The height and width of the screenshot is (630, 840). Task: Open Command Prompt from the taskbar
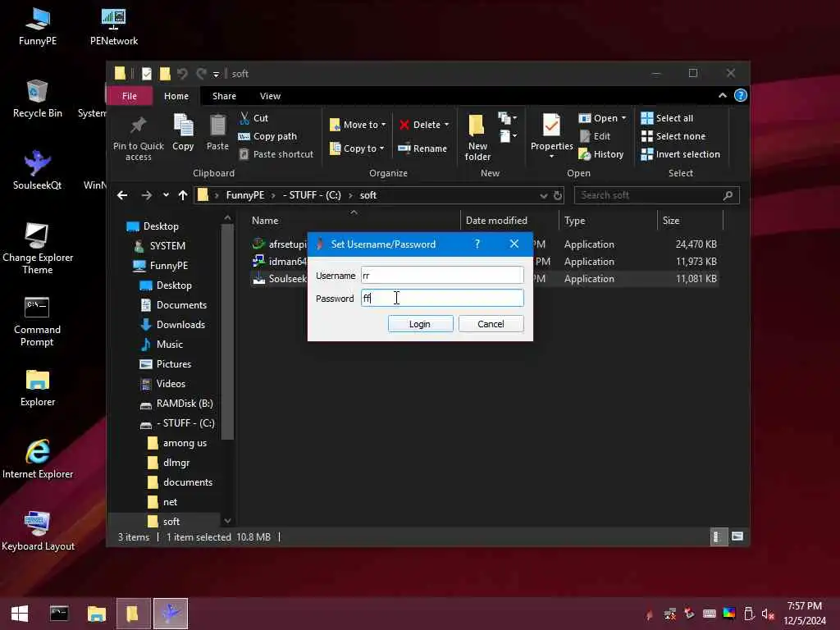point(59,614)
